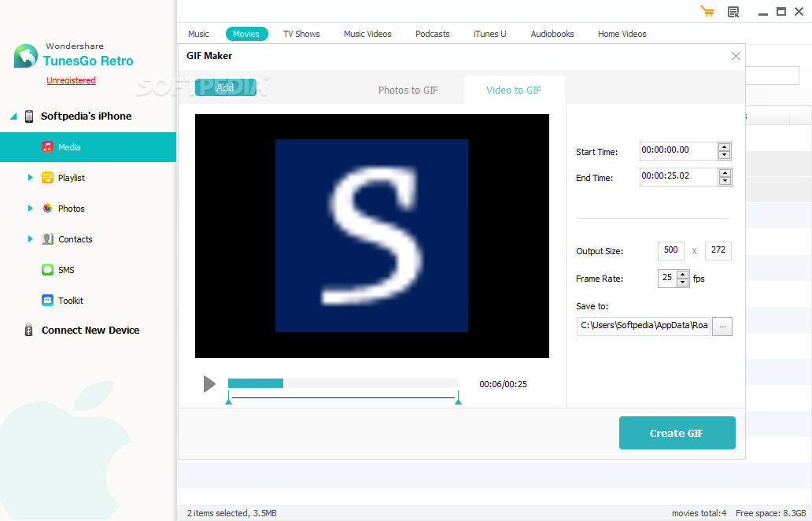Image resolution: width=812 pixels, height=521 pixels.
Task: Browse for Save to folder
Action: pyautogui.click(x=722, y=327)
